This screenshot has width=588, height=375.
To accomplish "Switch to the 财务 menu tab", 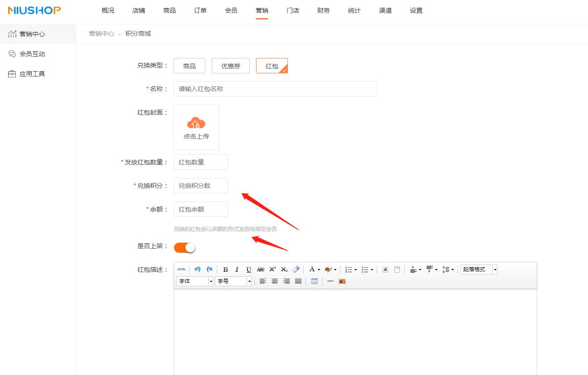I will pos(323,10).
